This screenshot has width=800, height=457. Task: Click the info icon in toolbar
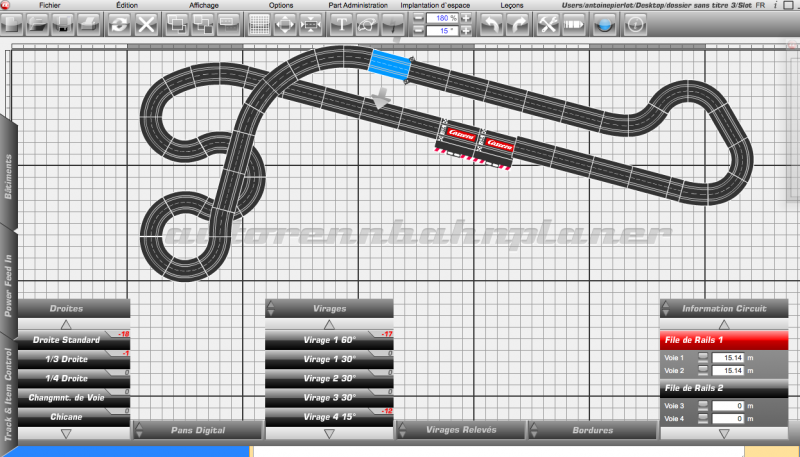[x=634, y=24]
